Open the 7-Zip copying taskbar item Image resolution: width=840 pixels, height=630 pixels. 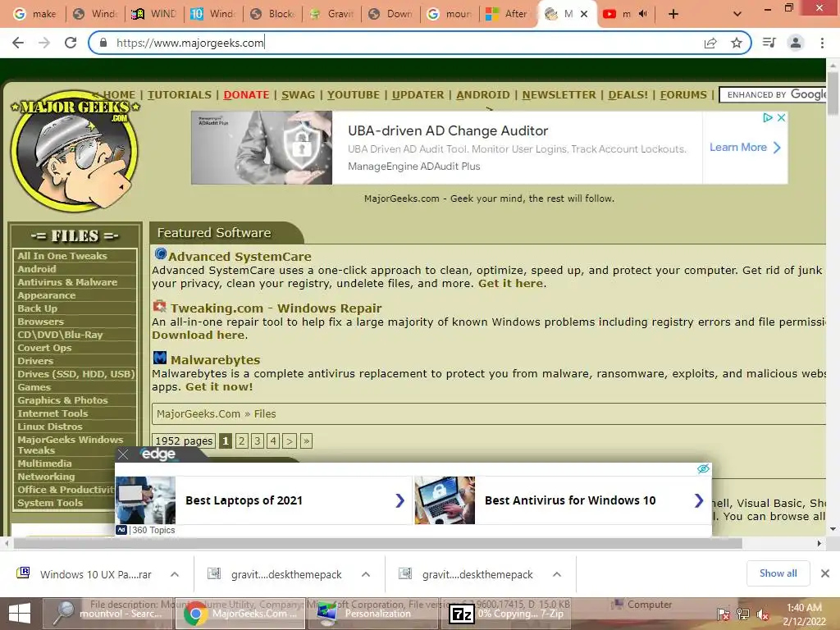pos(506,614)
